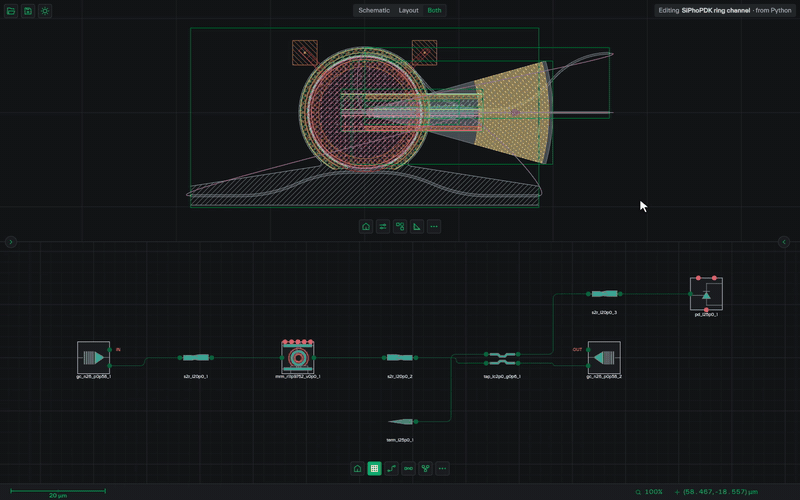Image resolution: width=800 pixels, height=500 pixels.
Task: Select the tap coupler schematic component
Action: click(x=502, y=358)
